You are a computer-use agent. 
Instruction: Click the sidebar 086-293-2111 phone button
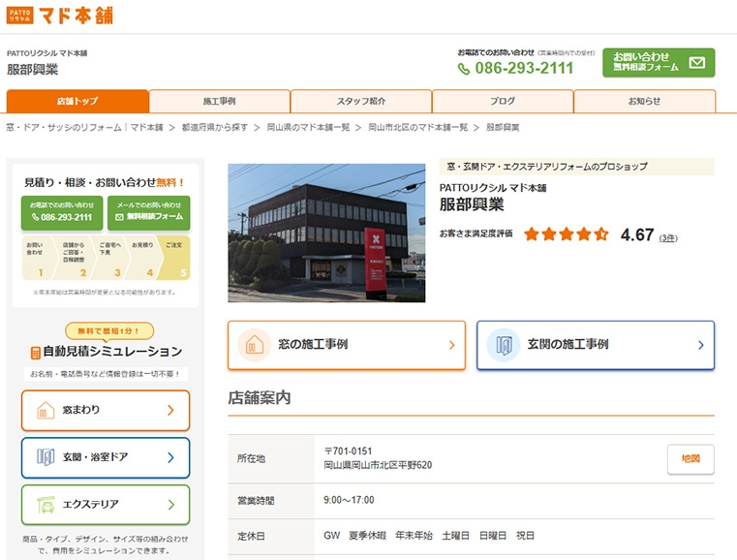62,212
